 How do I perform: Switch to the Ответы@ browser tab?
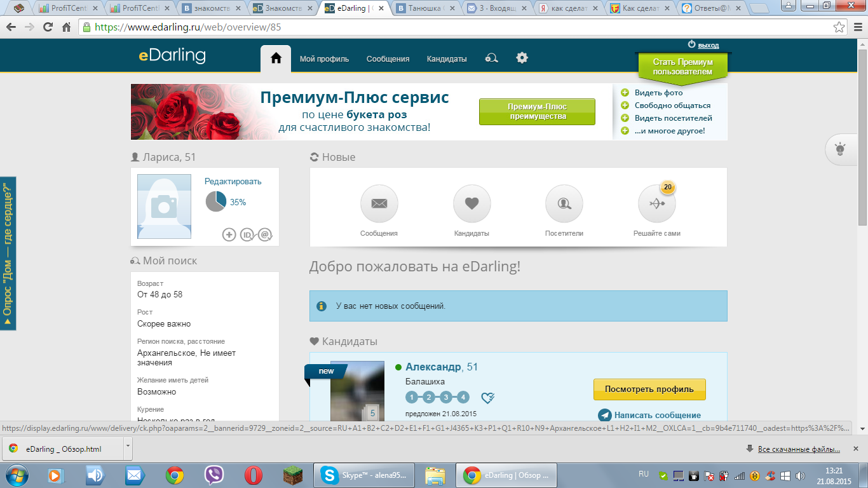tap(711, 8)
